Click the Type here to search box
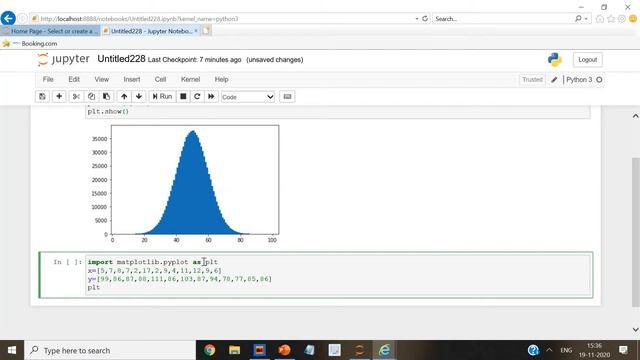 tap(110, 350)
